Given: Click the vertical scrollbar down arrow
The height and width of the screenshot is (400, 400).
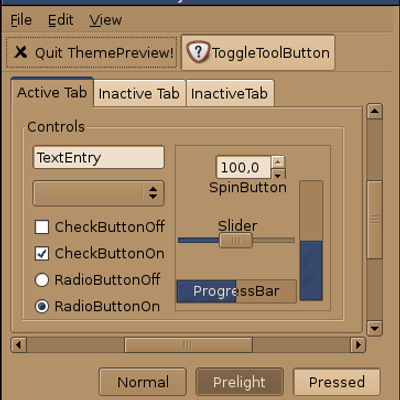Looking at the screenshot, I should point(374,328).
